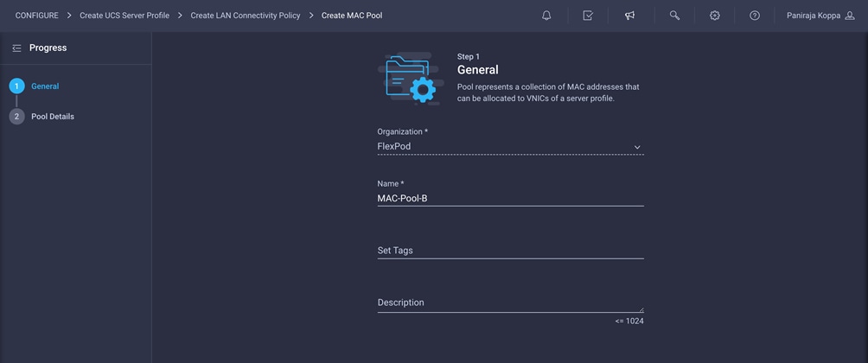Go to CONFIGURE breadcrumb
The image size is (868, 363).
pyautogui.click(x=36, y=16)
